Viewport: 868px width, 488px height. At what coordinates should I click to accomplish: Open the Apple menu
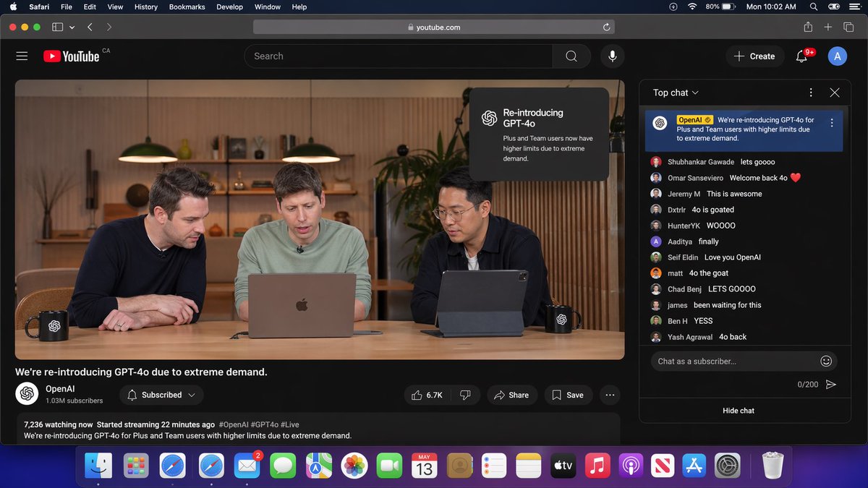[x=13, y=7]
